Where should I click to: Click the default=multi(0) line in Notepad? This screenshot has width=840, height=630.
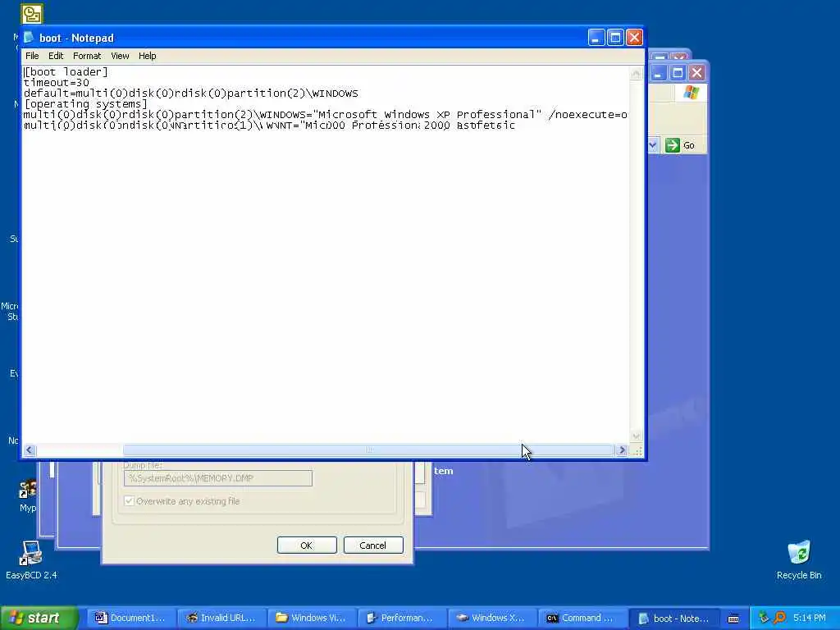pos(190,94)
